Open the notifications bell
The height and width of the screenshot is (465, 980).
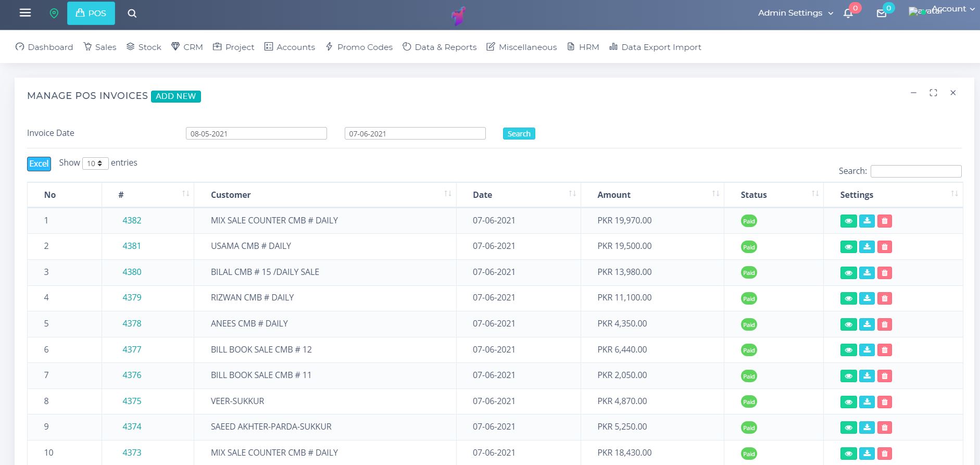[848, 14]
